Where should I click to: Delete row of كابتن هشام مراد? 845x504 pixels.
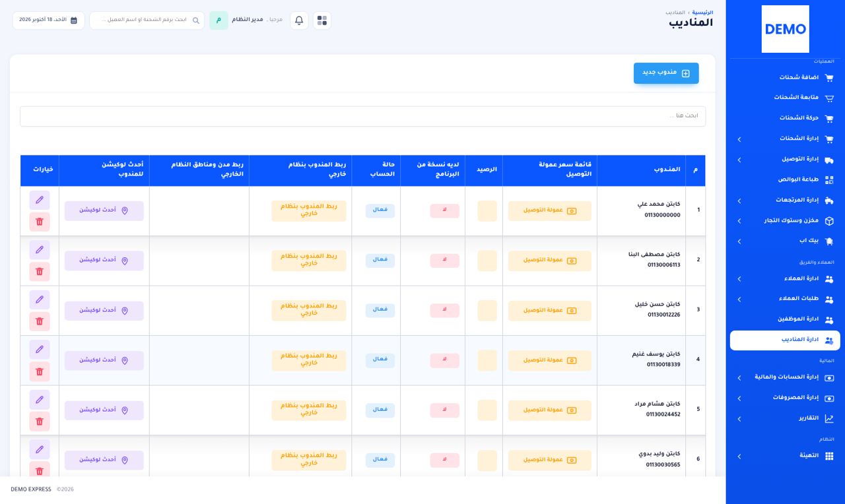click(x=40, y=421)
